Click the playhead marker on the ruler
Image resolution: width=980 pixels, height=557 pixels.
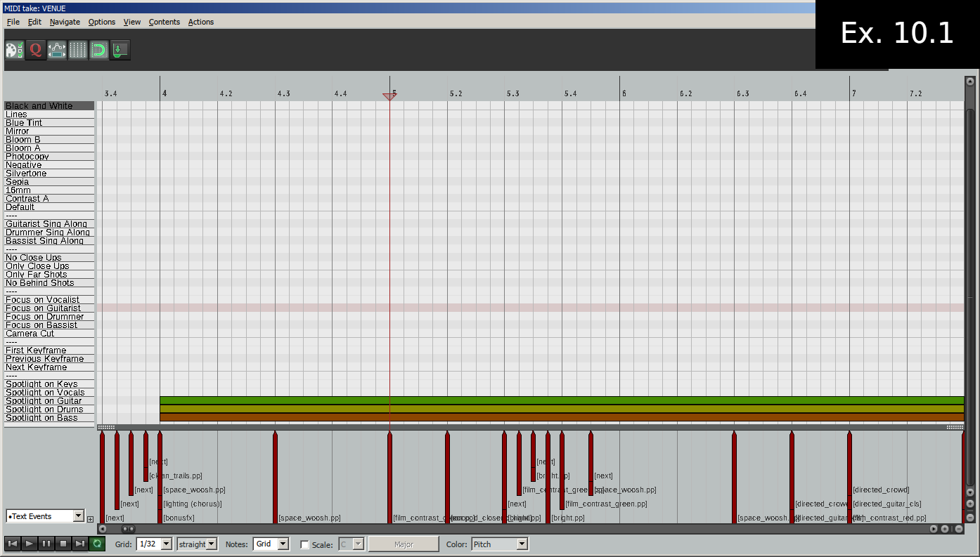click(389, 96)
